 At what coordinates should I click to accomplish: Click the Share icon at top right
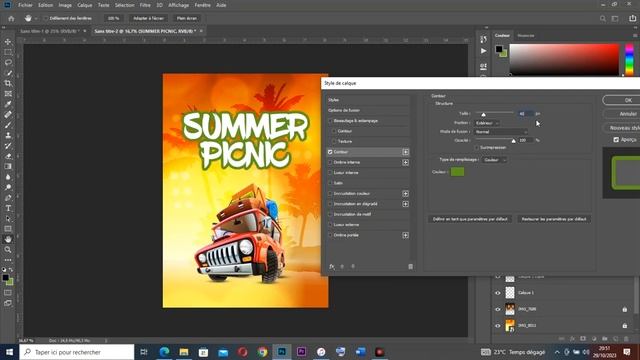click(x=632, y=18)
